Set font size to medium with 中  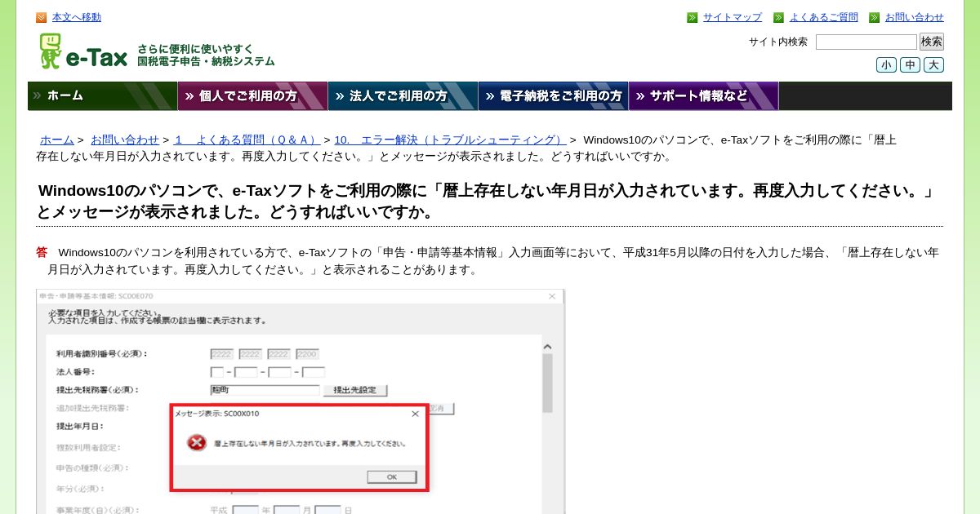911,65
